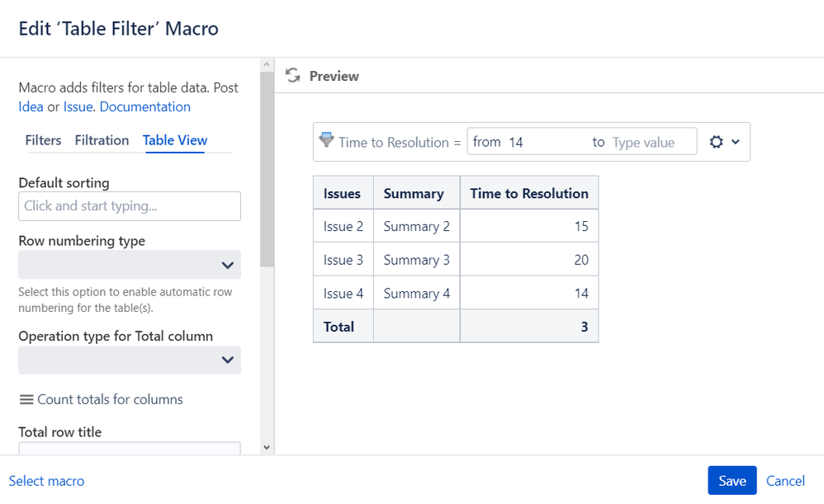Follow the Issue link in description
Image resolution: width=824 pixels, height=504 pixels.
coord(78,106)
